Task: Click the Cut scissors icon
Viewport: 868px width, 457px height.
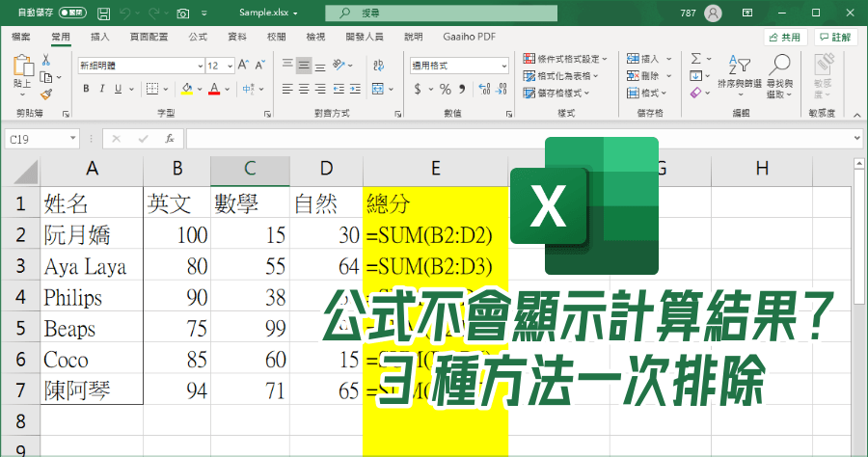Action: (46, 60)
